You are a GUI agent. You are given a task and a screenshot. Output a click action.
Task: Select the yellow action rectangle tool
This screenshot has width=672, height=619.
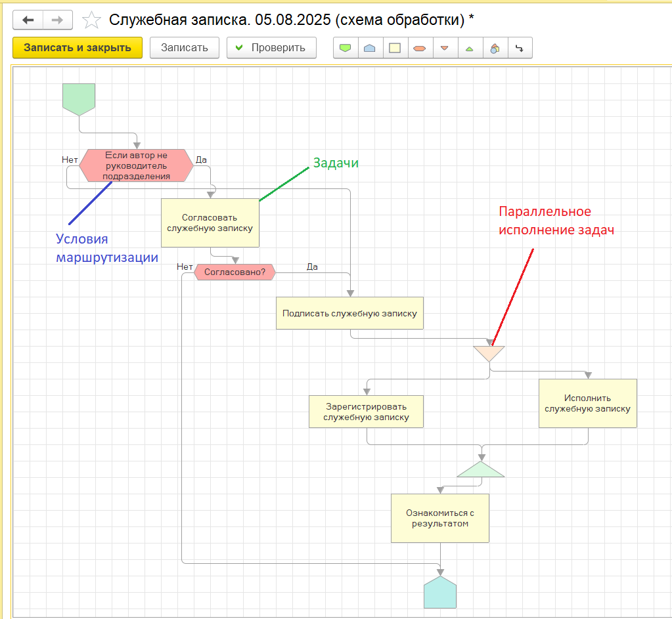(x=395, y=48)
